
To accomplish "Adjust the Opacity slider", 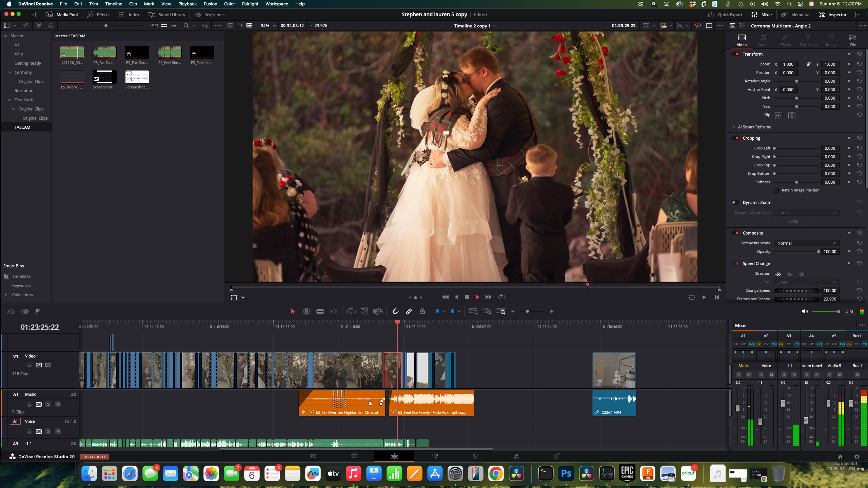I will point(796,251).
